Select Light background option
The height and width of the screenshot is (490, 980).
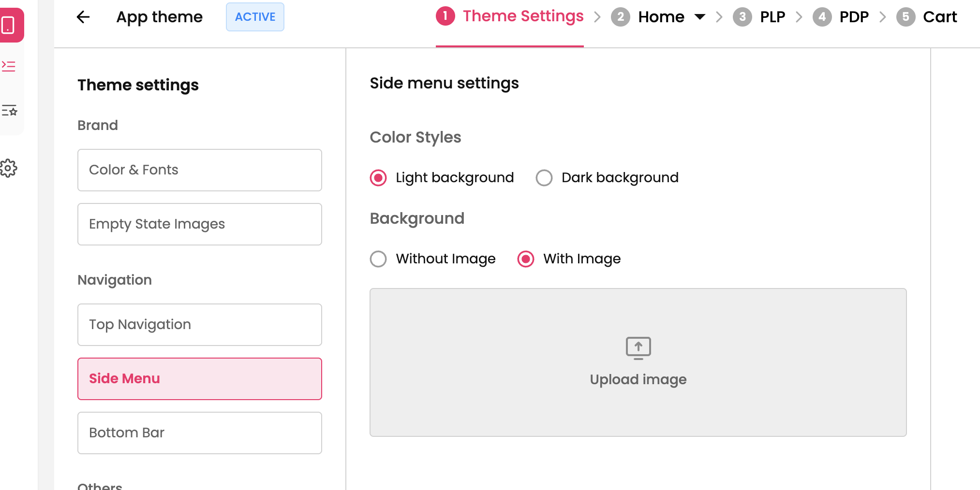click(378, 178)
